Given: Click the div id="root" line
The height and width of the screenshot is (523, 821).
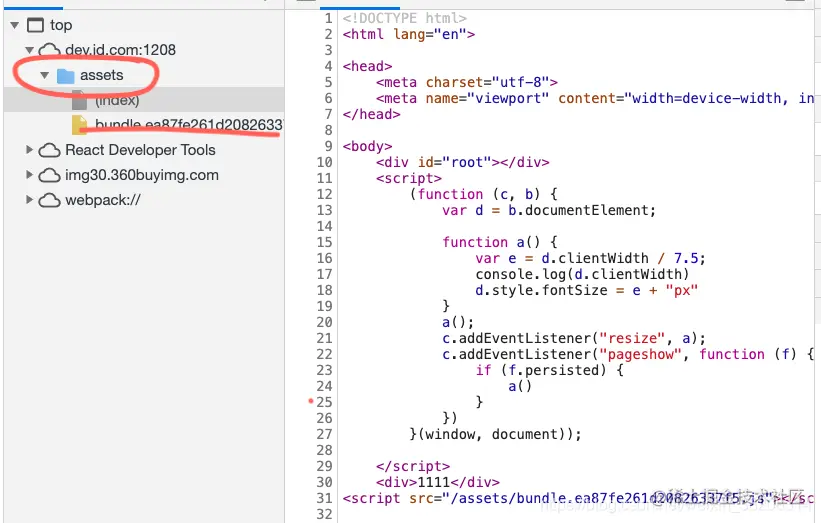Looking at the screenshot, I should tap(463, 162).
